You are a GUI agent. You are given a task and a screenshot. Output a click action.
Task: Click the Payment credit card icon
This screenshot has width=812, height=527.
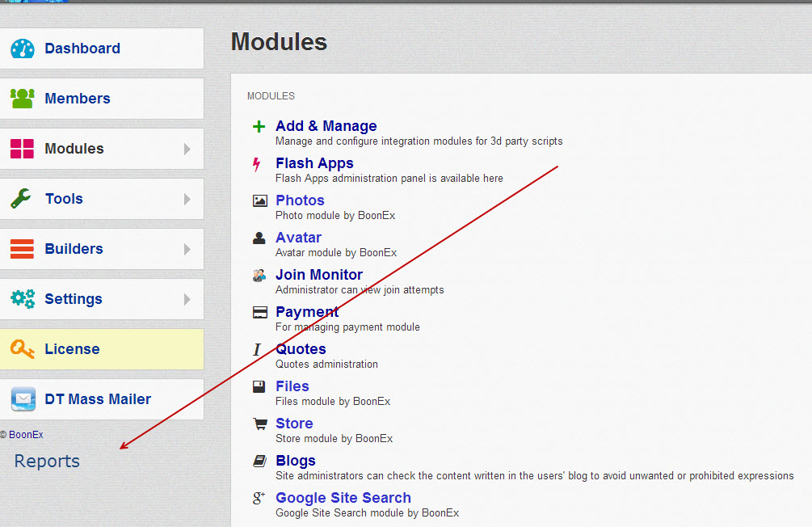point(259,313)
